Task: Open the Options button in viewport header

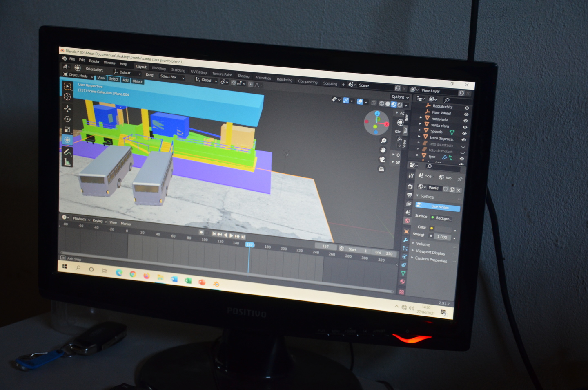Action: click(x=400, y=97)
